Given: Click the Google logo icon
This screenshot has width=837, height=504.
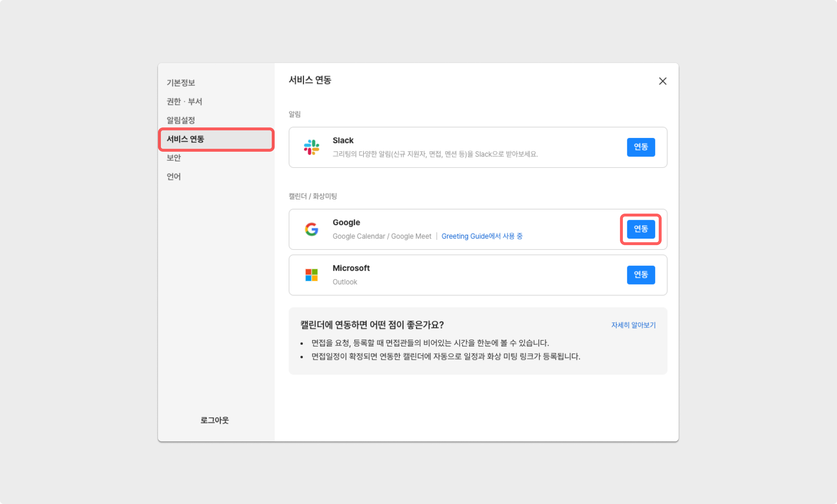Looking at the screenshot, I should pos(311,229).
